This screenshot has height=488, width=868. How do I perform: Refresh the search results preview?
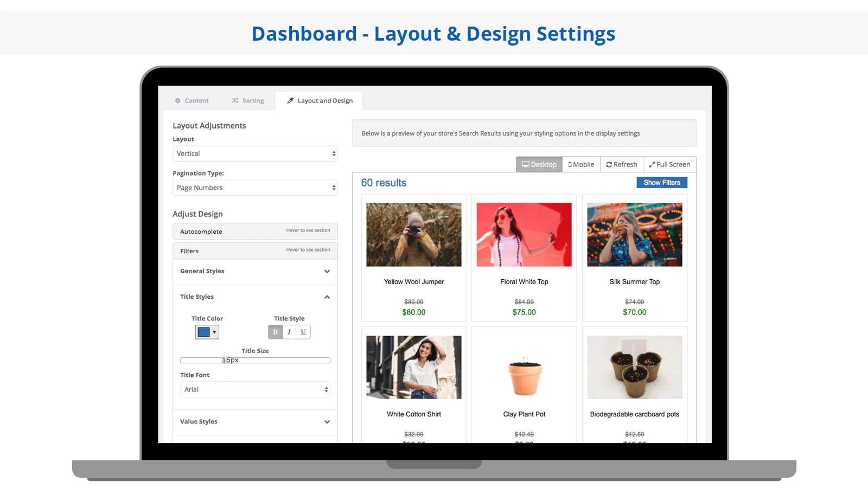(x=622, y=164)
